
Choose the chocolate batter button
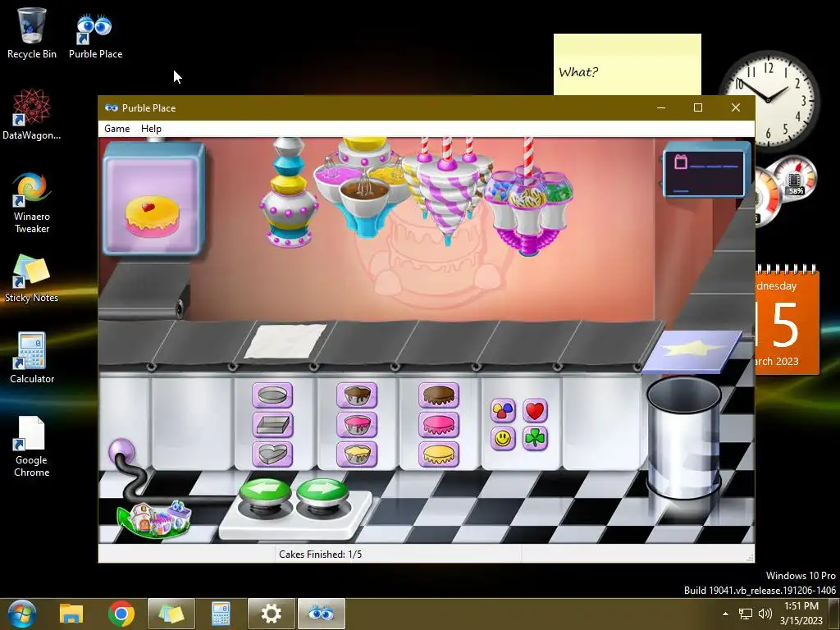[357, 395]
